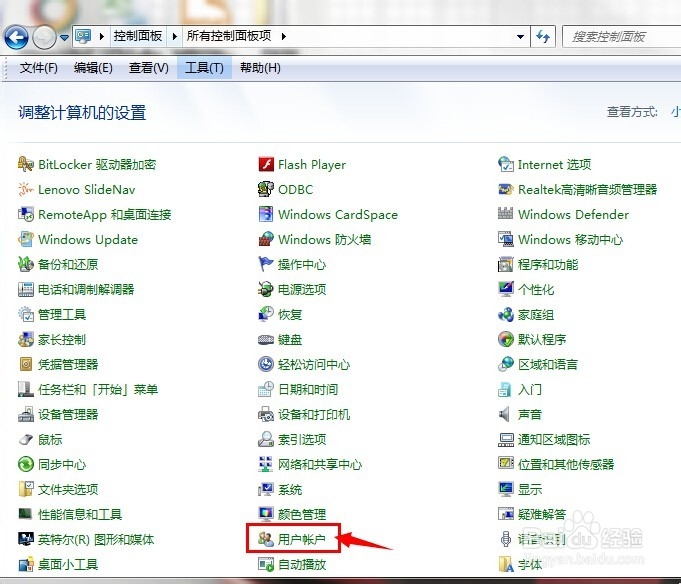
Task: Open BitLocker 驱动器加密 icon
Action: tap(26, 165)
